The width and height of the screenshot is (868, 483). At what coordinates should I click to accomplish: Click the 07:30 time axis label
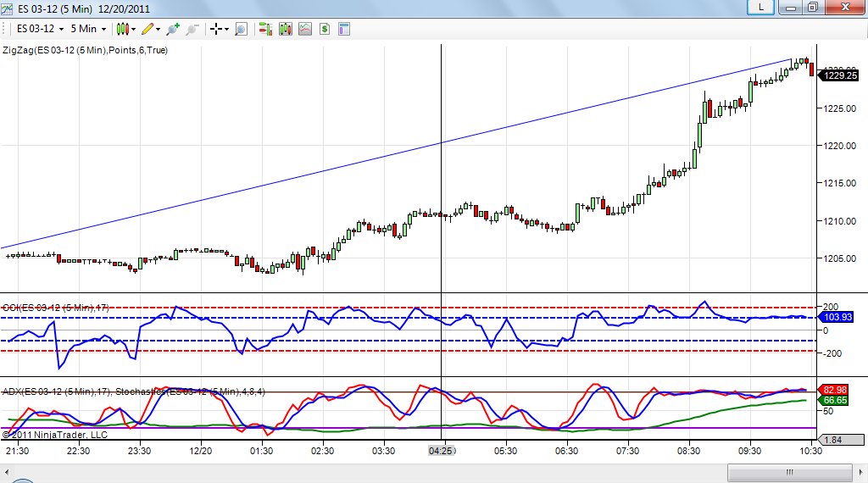(627, 451)
